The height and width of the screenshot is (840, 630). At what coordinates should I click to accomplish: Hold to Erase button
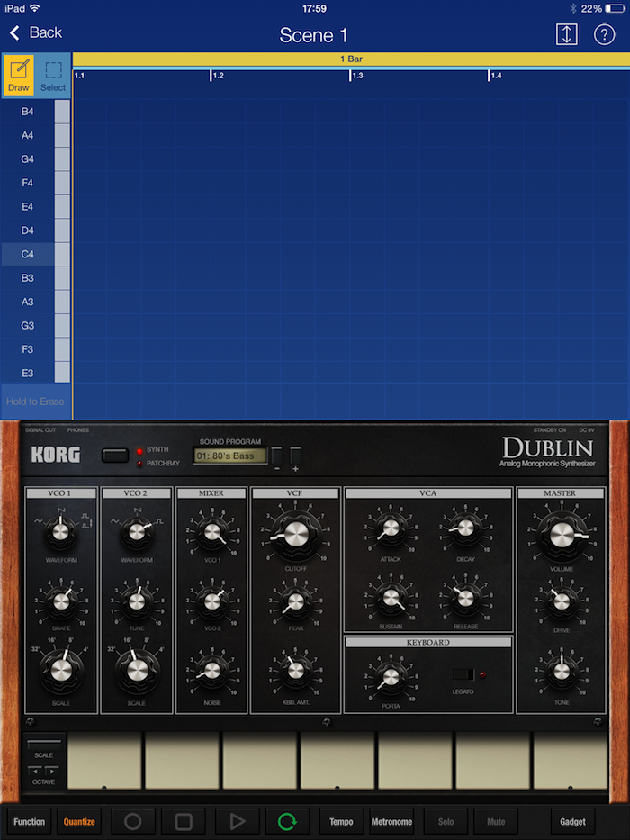tap(35, 402)
